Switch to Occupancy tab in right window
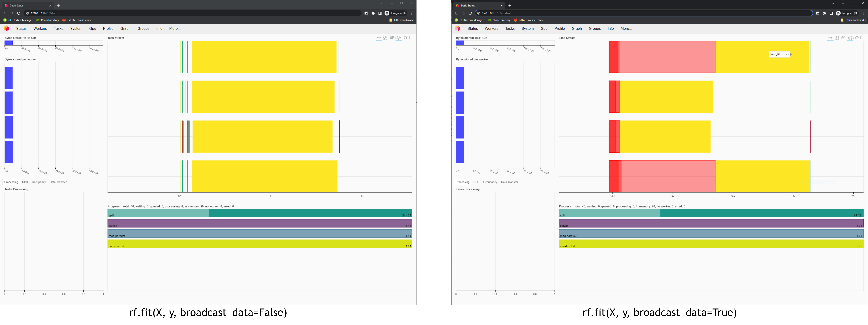 [x=490, y=182]
